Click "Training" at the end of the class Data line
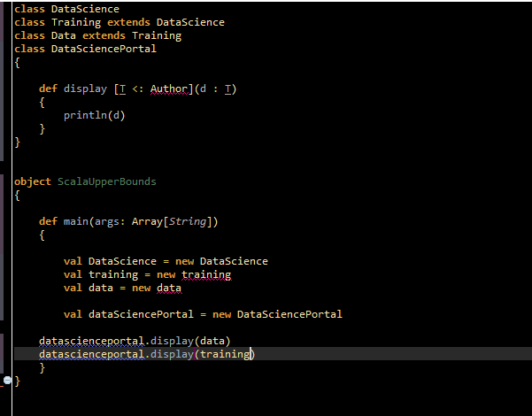This screenshot has width=532, height=416. pos(157,35)
